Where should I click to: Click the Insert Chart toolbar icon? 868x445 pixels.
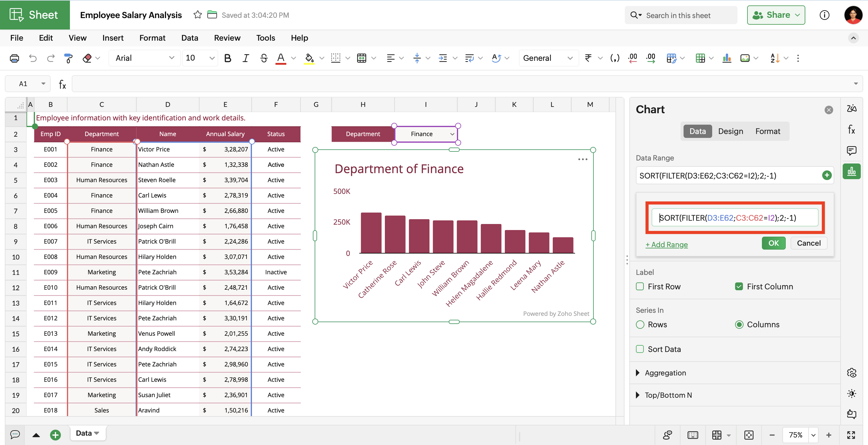[x=727, y=58]
